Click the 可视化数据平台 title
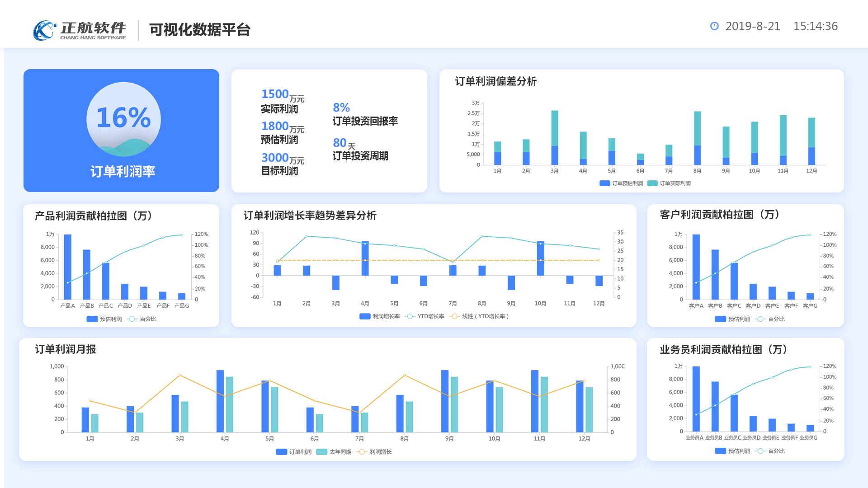Screen dimensions: 868x488 pos(200,30)
